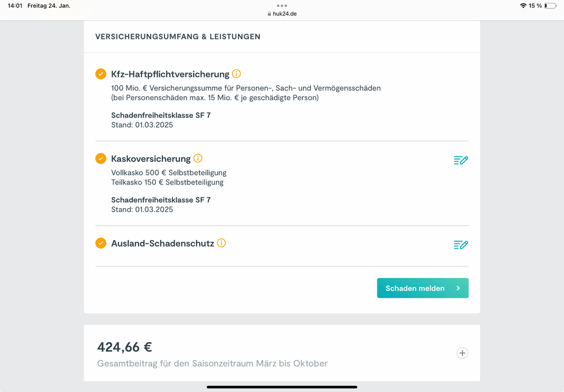Edit Ausland-Schadenschutz via pencil icon
Viewport: 564px width, 392px height.
(x=461, y=244)
